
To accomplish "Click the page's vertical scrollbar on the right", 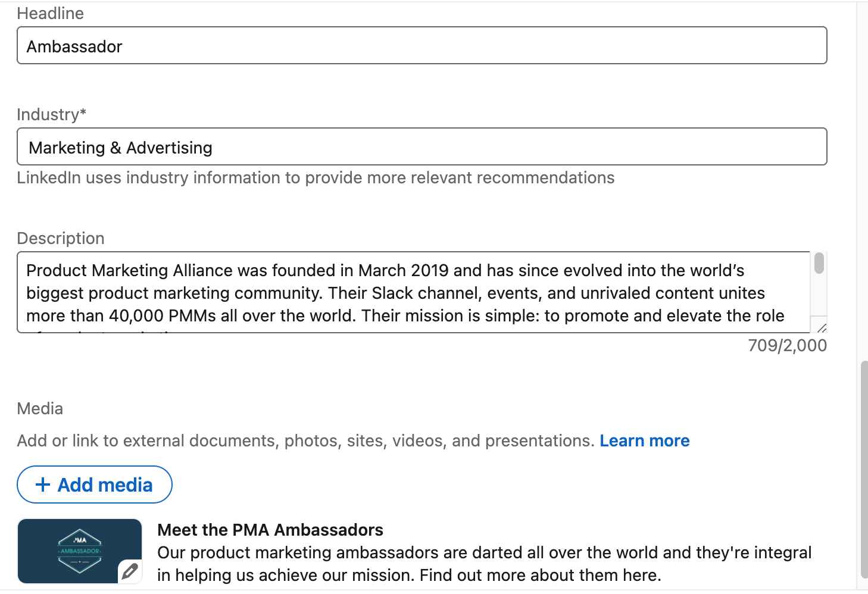I will coord(864,470).
